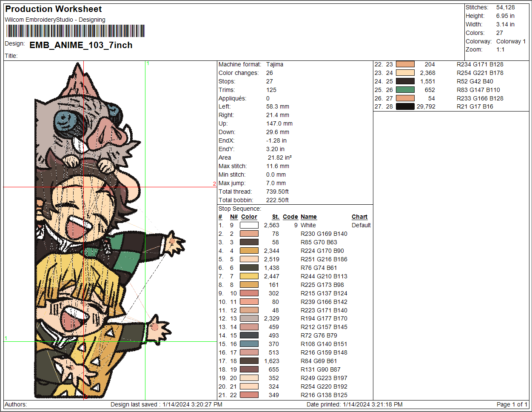The image size is (532, 412).
Task: Click the color name R251 G216 B186
Action: click(324, 259)
